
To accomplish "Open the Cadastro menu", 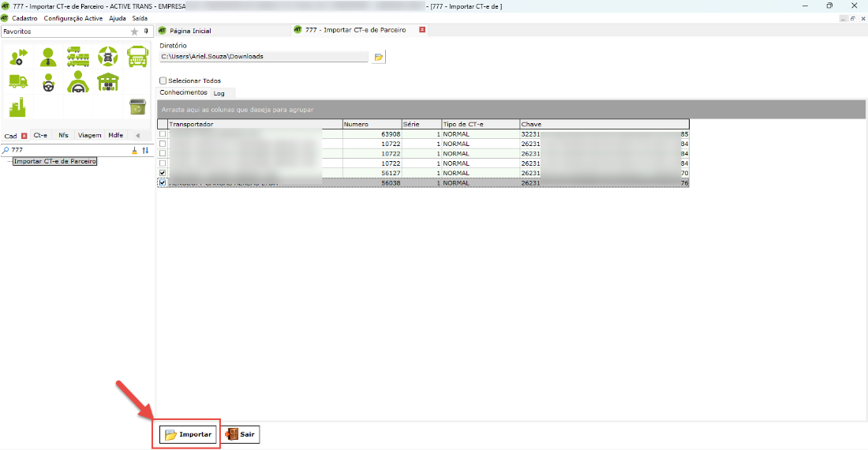I will click(x=25, y=18).
